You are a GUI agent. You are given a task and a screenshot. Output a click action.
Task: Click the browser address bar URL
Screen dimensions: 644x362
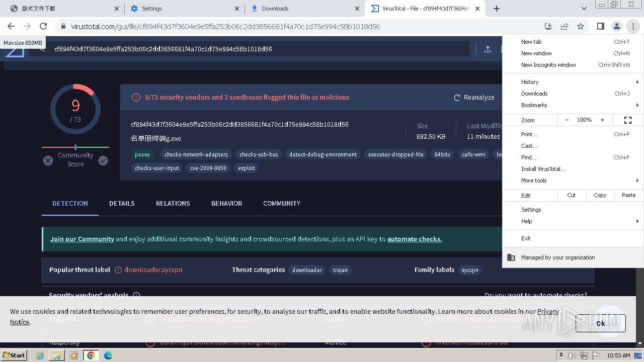click(225, 26)
